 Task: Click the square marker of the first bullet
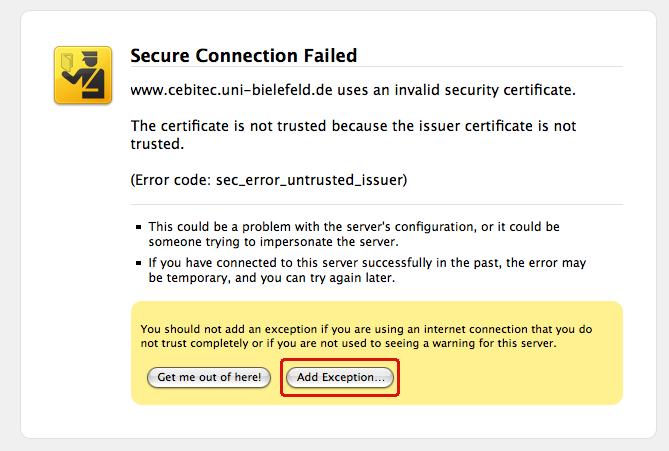point(138,227)
